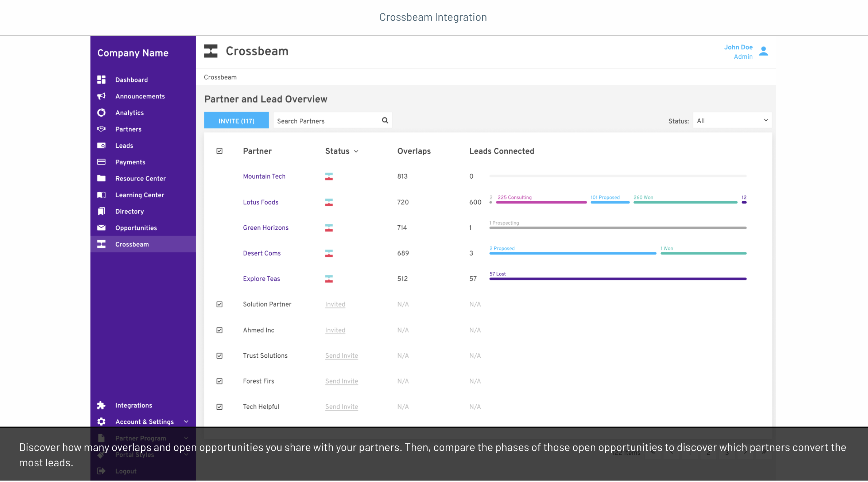Open Integrations via the puzzle icon

coord(101,405)
